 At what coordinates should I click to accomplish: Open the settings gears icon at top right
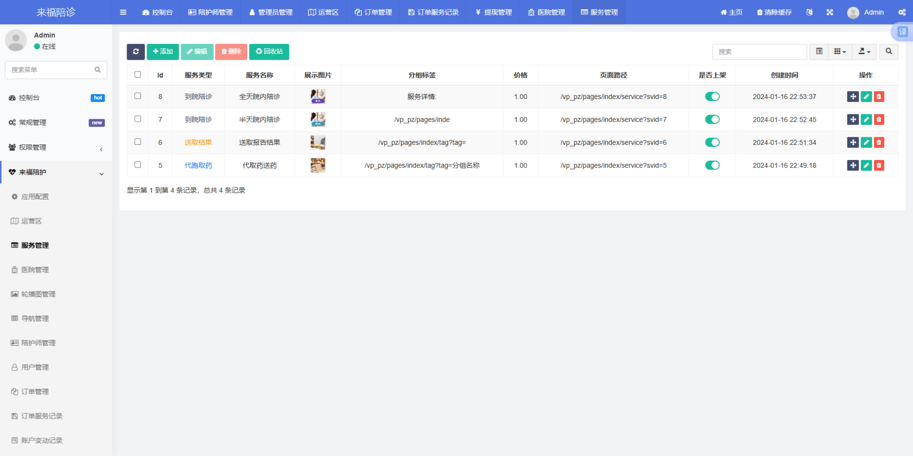[901, 12]
